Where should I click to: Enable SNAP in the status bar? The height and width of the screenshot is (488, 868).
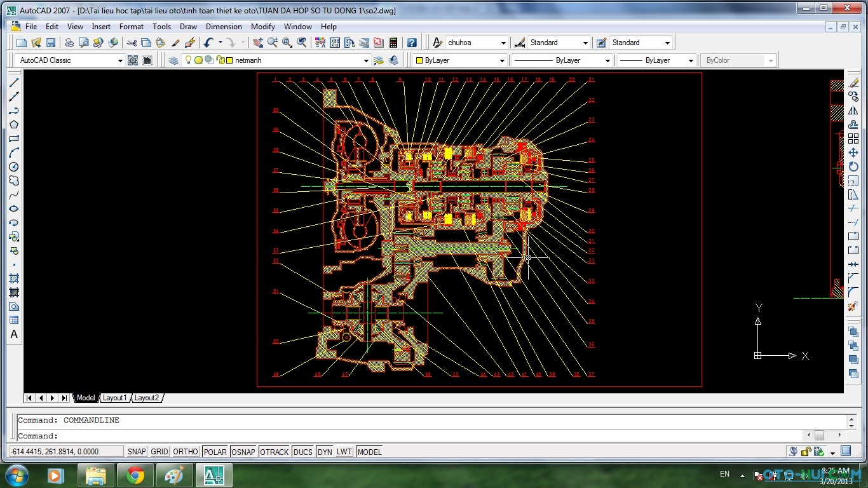click(136, 451)
